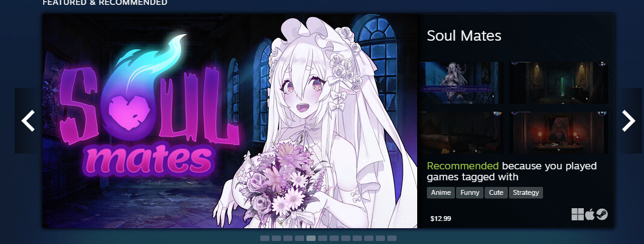
Task: Select the dot right after the highlighted one
Action: pos(322,239)
